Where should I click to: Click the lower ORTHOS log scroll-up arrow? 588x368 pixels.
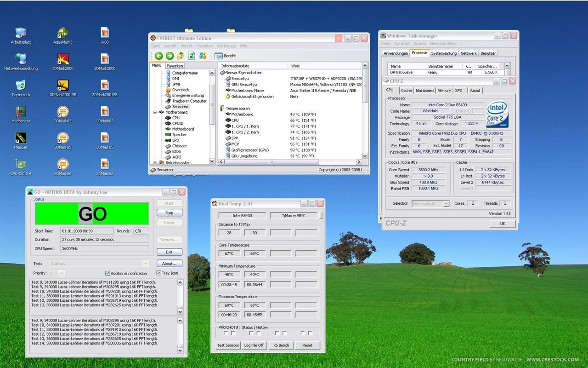(180, 320)
